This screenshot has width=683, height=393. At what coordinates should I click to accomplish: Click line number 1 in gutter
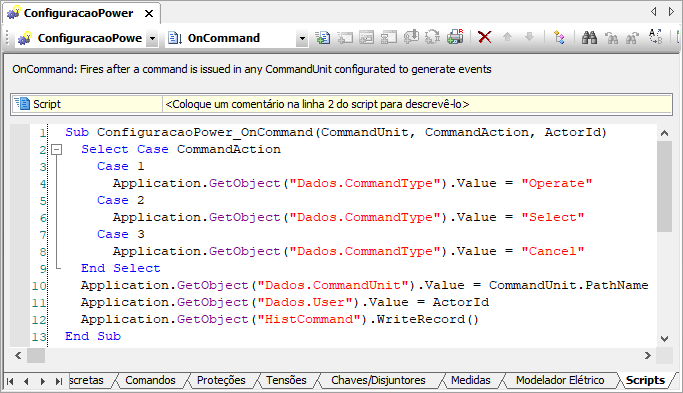42,133
